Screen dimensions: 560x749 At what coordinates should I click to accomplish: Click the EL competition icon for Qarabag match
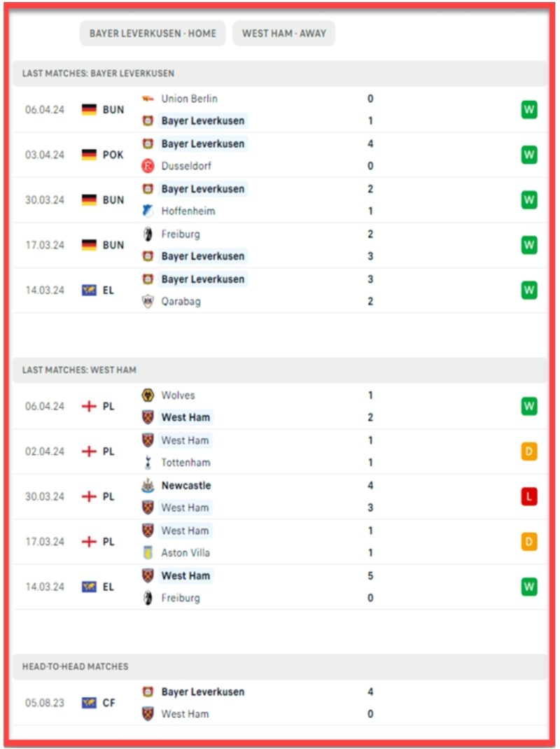pos(90,290)
